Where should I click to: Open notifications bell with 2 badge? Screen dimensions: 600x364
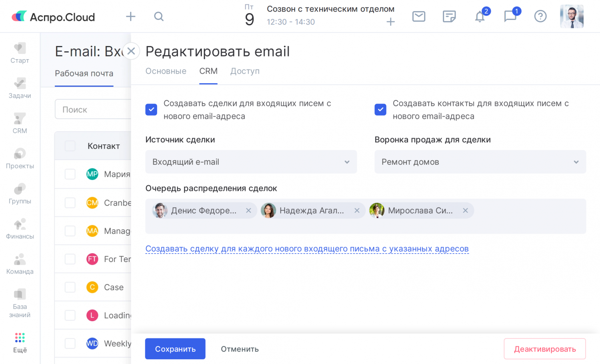(x=480, y=16)
